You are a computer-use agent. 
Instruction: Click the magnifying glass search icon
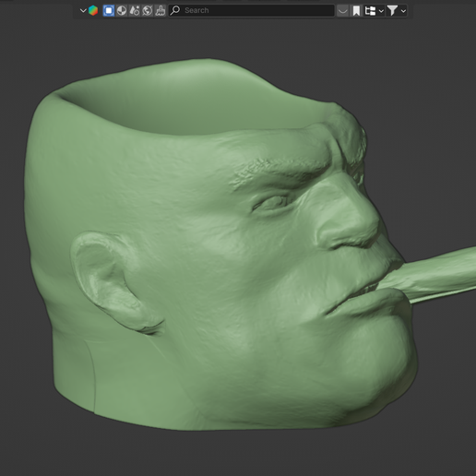tap(175, 10)
